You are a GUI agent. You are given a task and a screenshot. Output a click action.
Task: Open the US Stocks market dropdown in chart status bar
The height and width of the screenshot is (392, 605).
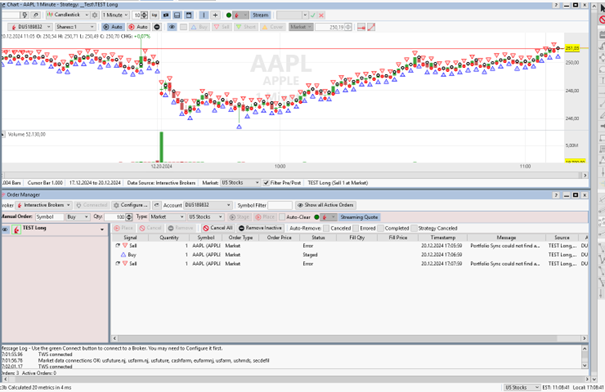click(x=240, y=183)
